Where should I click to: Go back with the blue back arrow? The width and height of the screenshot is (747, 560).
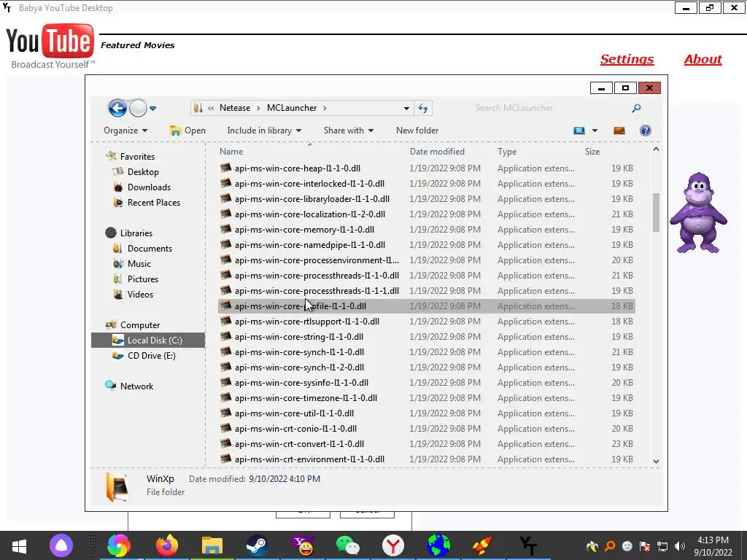tap(117, 108)
